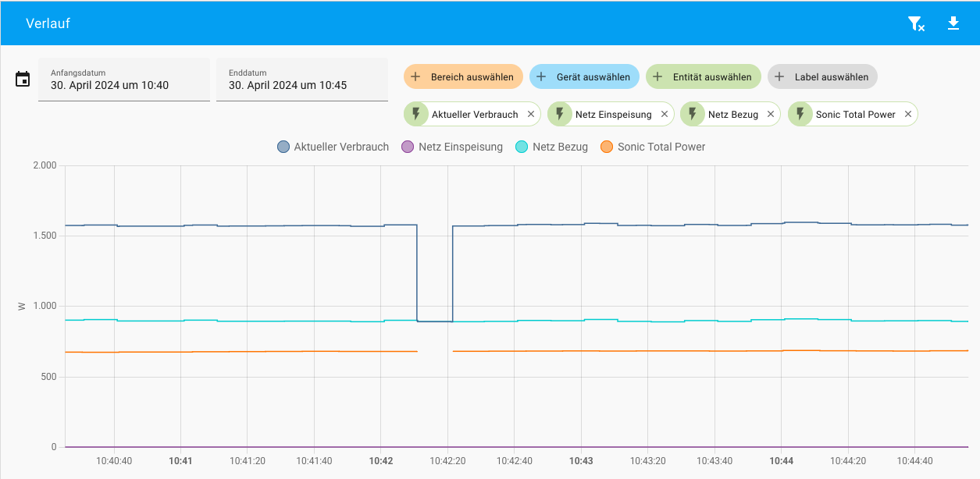Image resolution: width=980 pixels, height=479 pixels.
Task: Click lightning icon on Netz Bezug chip
Action: coord(693,114)
